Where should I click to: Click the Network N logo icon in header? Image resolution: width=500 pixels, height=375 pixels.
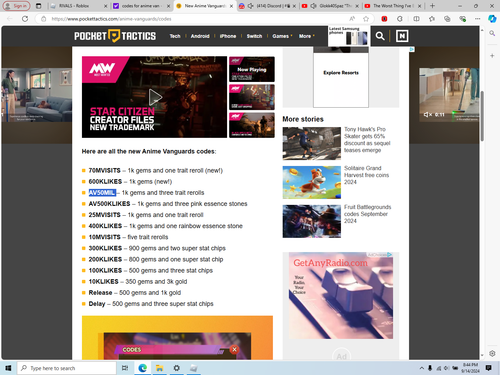pos(402,36)
